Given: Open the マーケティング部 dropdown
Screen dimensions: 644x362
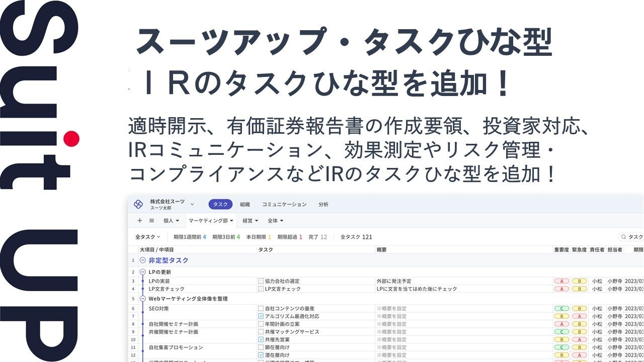Looking at the screenshot, I should point(211,220).
